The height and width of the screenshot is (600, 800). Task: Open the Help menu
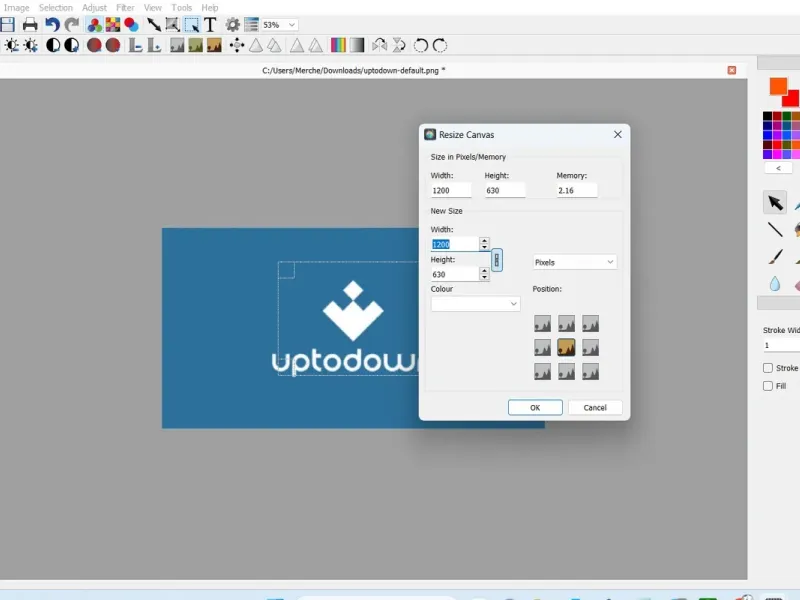pyautogui.click(x=210, y=8)
